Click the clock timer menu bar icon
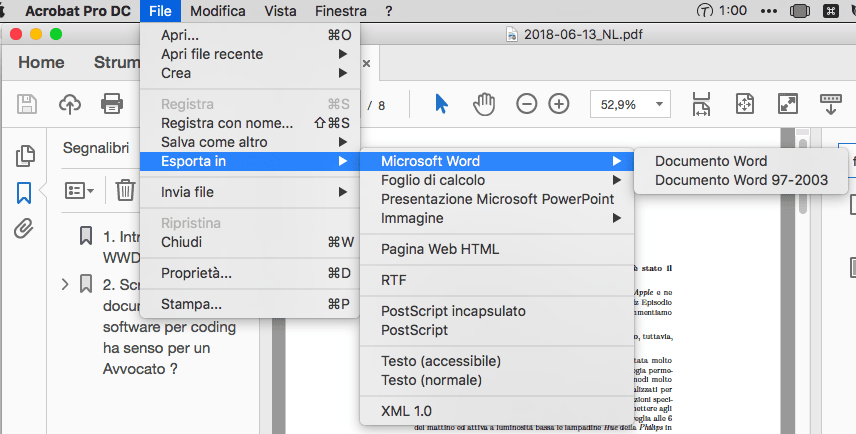This screenshot has width=856, height=434. [704, 11]
